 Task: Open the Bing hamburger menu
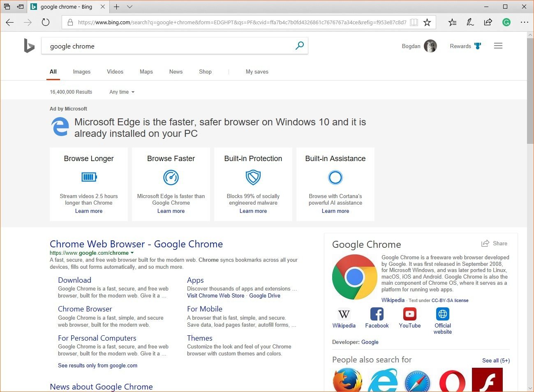(498, 46)
